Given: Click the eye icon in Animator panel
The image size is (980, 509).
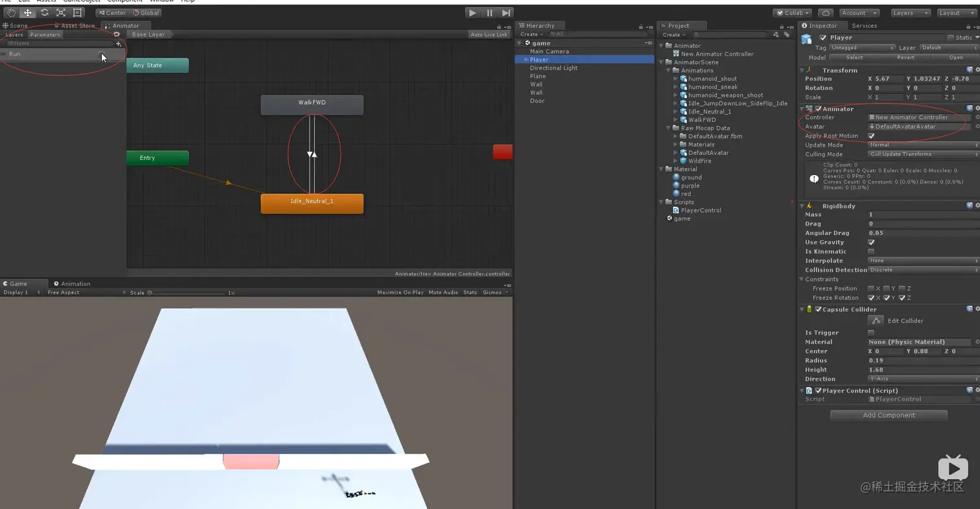Looking at the screenshot, I should click(x=117, y=34).
